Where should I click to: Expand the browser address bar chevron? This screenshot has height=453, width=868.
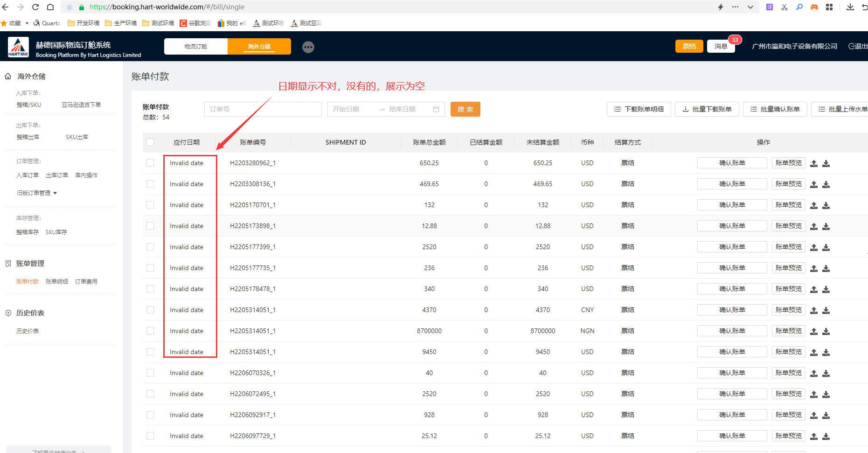click(x=750, y=7)
